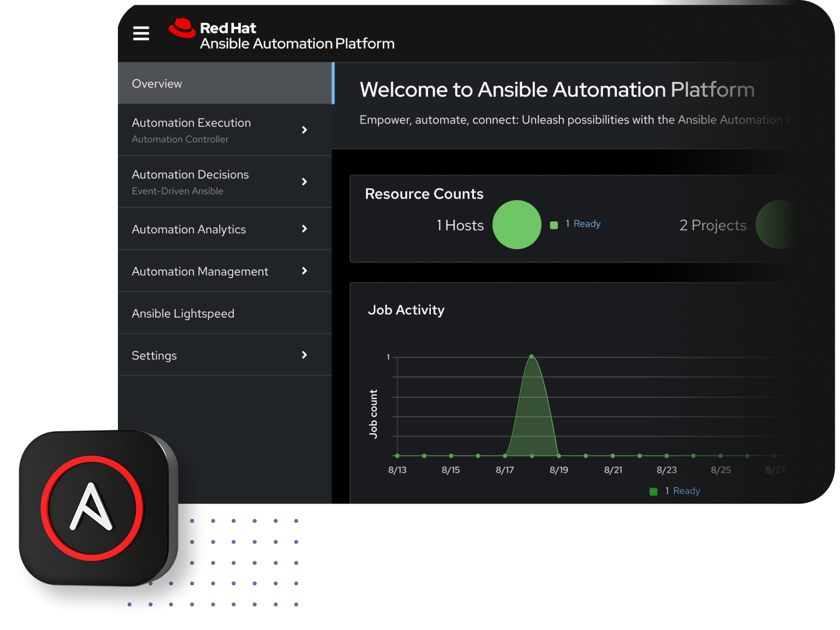The image size is (840, 630).
Task: Click the green Hosts donut chart
Action: click(517, 225)
